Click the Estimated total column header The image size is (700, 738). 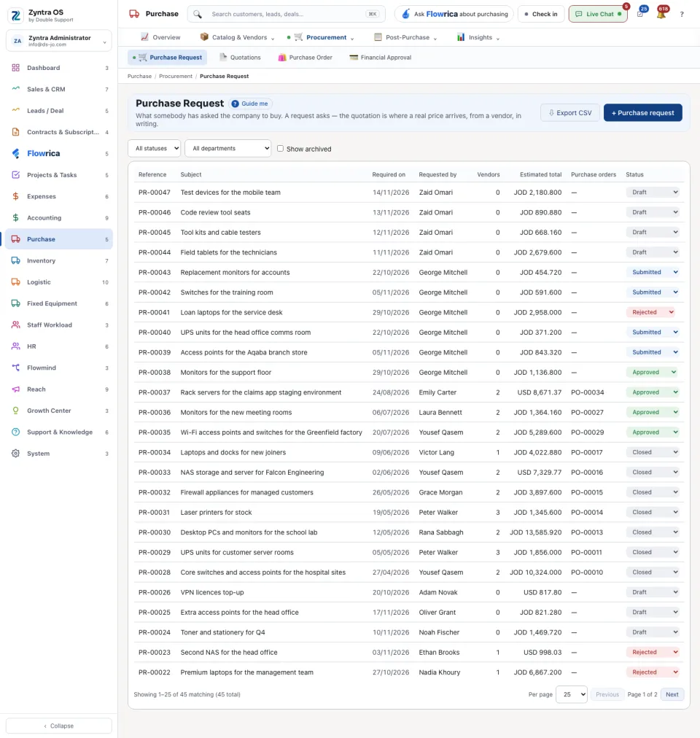[540, 174]
